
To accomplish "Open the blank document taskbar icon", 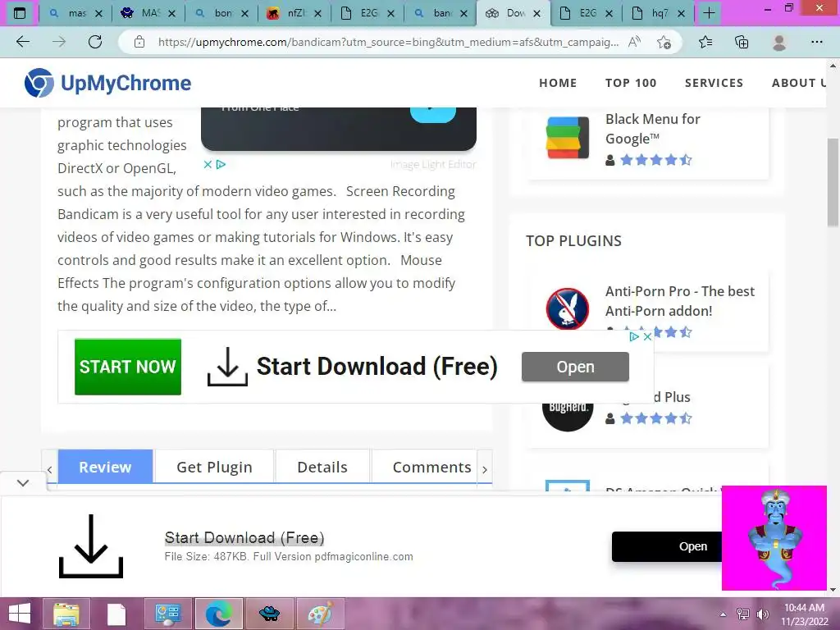I will click(x=116, y=614).
